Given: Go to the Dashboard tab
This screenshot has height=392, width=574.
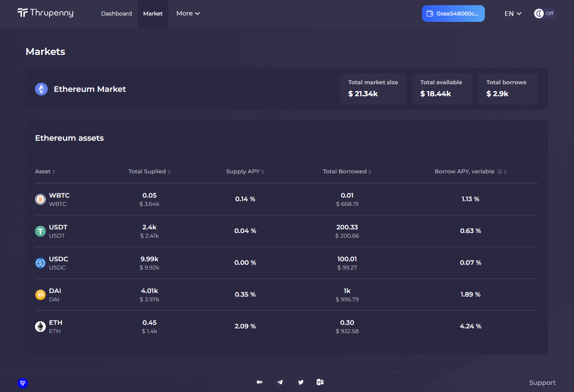Looking at the screenshot, I should coord(116,14).
